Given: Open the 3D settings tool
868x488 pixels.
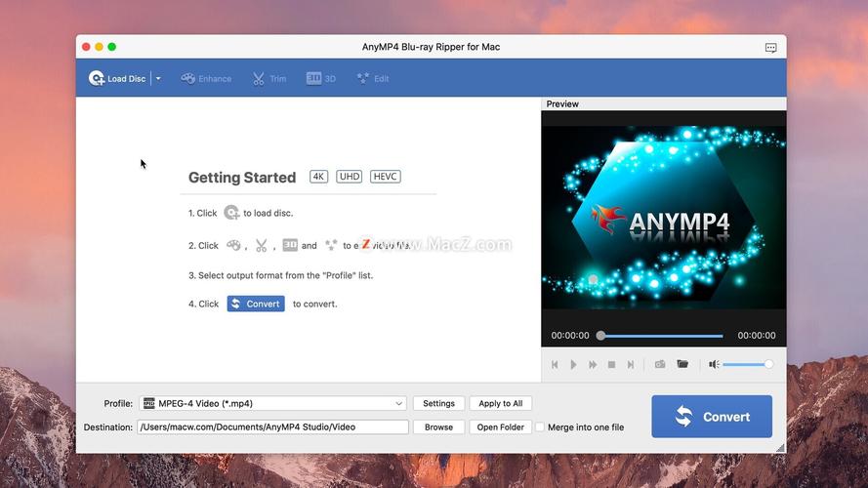Looking at the screenshot, I should coord(321,78).
